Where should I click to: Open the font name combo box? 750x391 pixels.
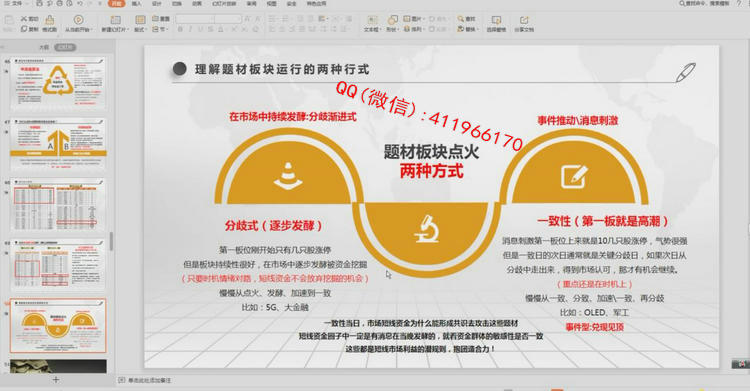(195, 19)
